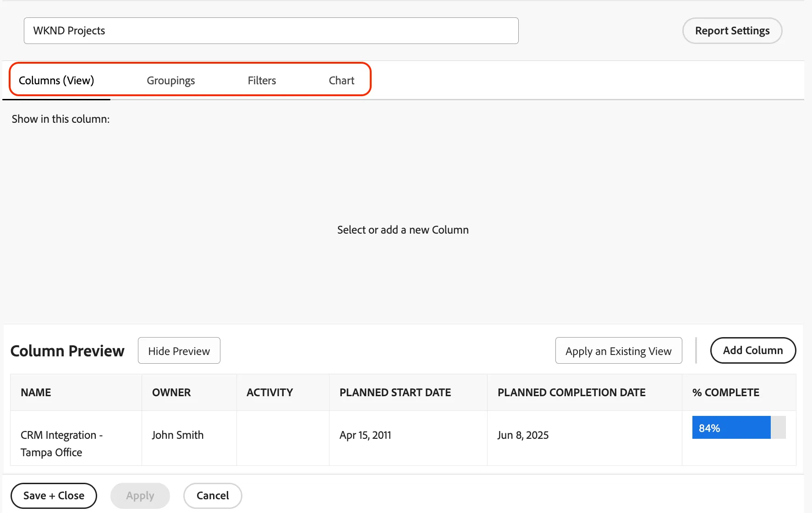Click the Report Settings button

pos(732,31)
